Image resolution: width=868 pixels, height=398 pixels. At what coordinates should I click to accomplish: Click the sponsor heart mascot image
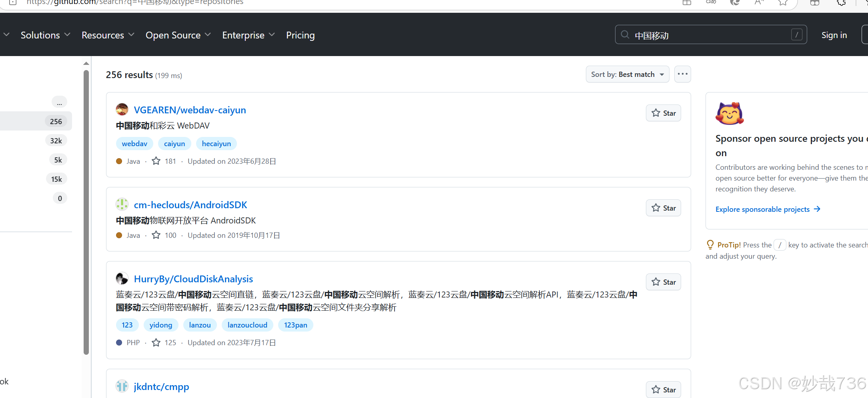(730, 114)
